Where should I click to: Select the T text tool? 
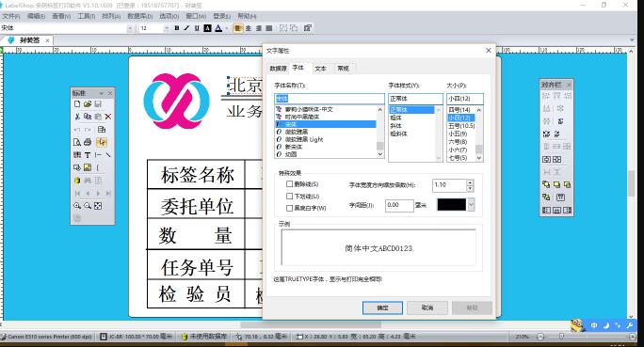pos(87,155)
